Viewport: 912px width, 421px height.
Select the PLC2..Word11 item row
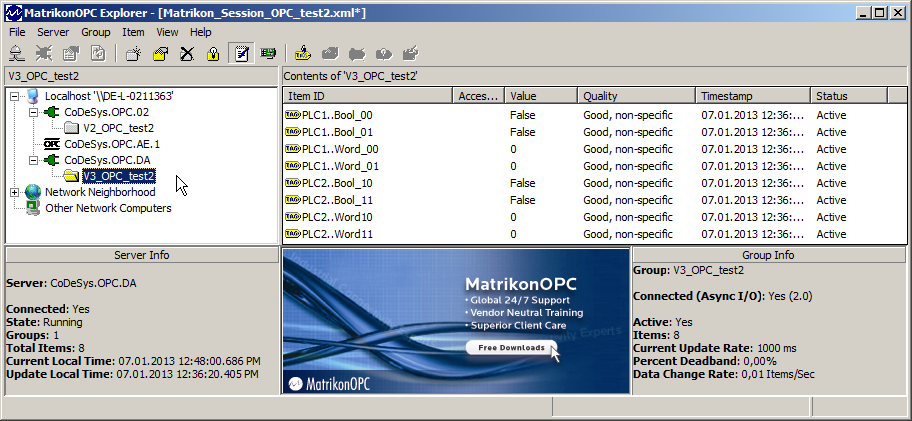click(594, 234)
